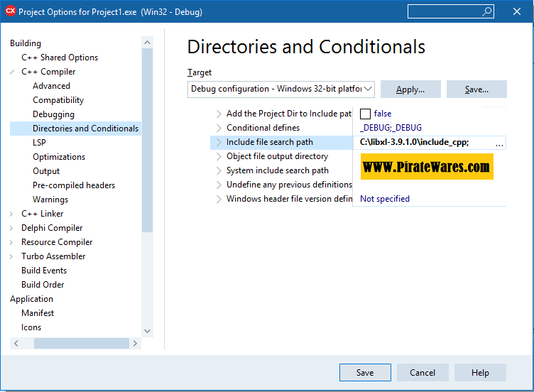
Task: Expand the Conditional defines property row
Action: 219,128
